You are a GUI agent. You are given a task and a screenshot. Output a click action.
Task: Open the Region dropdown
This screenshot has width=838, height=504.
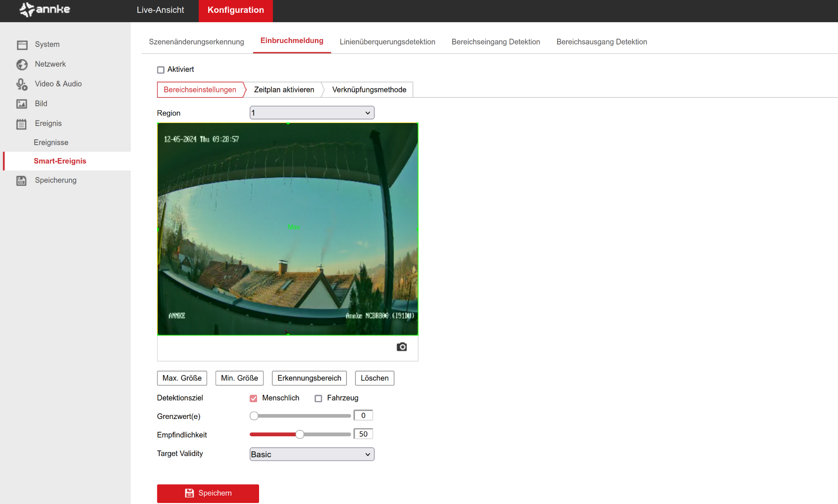point(311,113)
